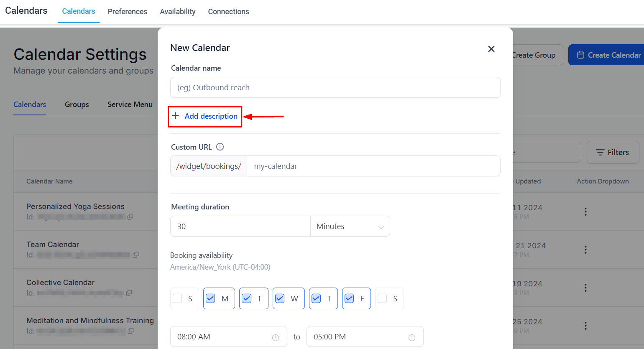This screenshot has width=644, height=349.
Task: Close the New Calendar dialog
Action: click(491, 49)
